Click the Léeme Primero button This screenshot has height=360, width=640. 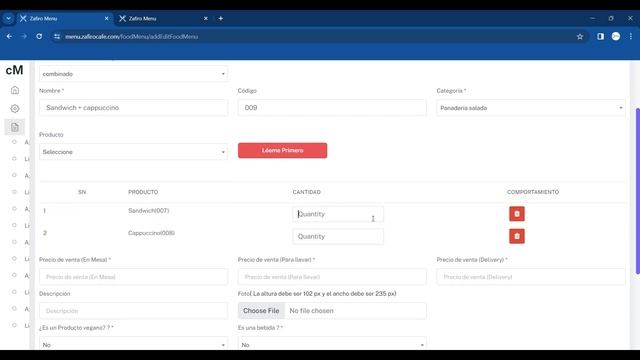282,150
